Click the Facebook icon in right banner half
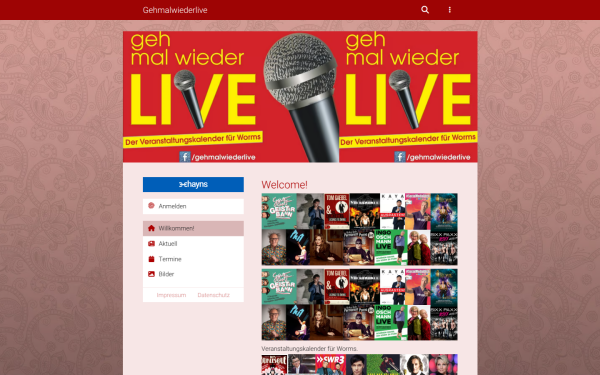Image resolution: width=600 pixels, height=375 pixels. point(400,157)
